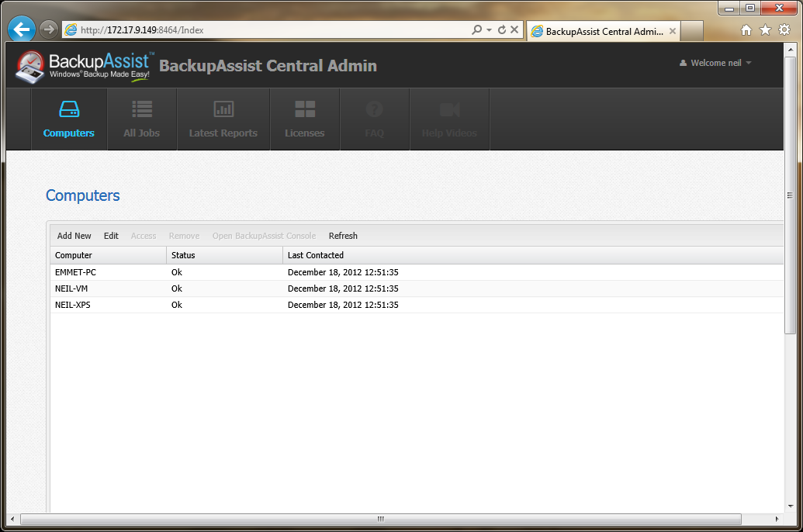Go back with the browser back arrow
Image resolution: width=803 pixels, height=532 pixels.
tap(22, 29)
